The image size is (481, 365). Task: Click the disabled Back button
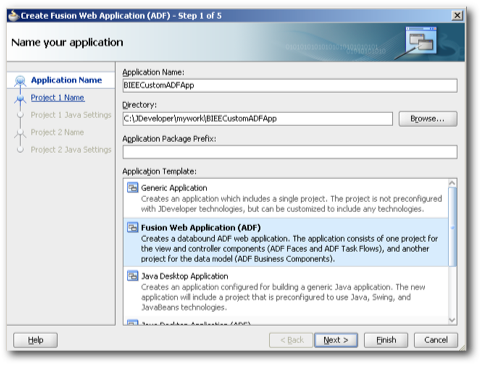(291, 340)
